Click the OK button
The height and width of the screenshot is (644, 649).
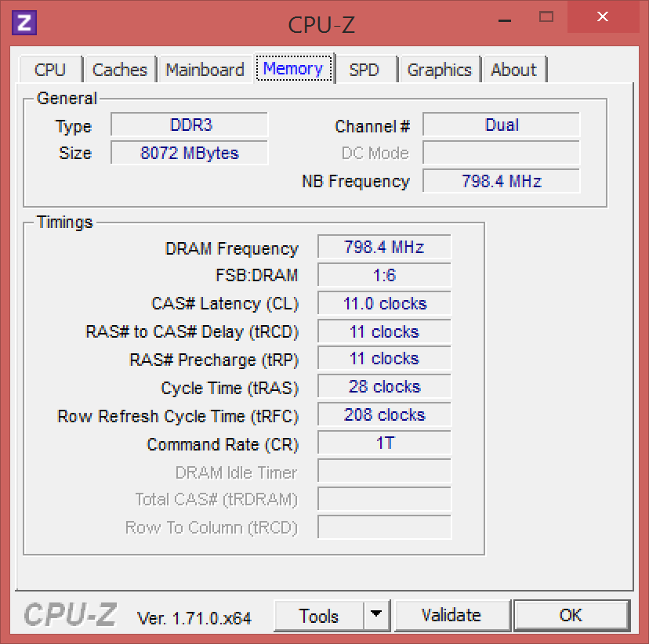571,616
